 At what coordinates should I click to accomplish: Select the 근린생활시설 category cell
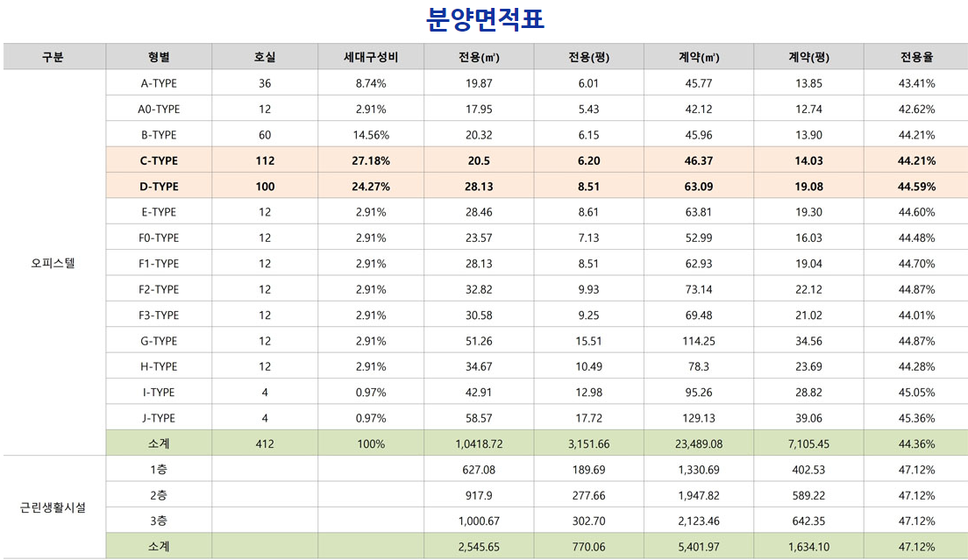(x=53, y=507)
